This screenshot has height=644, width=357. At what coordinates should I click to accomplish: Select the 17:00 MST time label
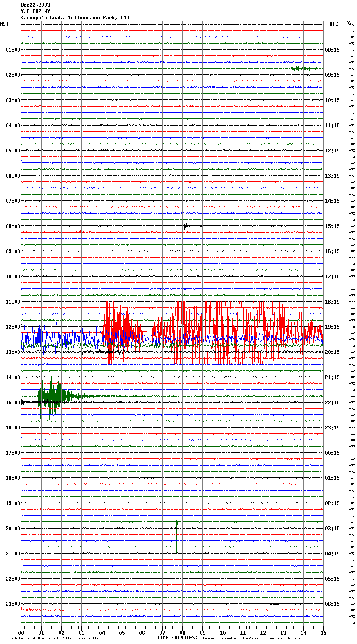pyautogui.click(x=13, y=453)
